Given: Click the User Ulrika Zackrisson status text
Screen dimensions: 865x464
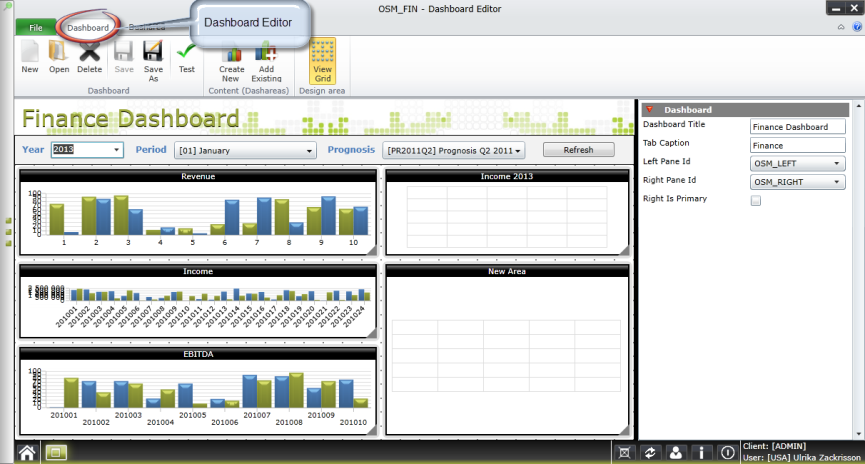Looking at the screenshot, I should tap(801, 457).
